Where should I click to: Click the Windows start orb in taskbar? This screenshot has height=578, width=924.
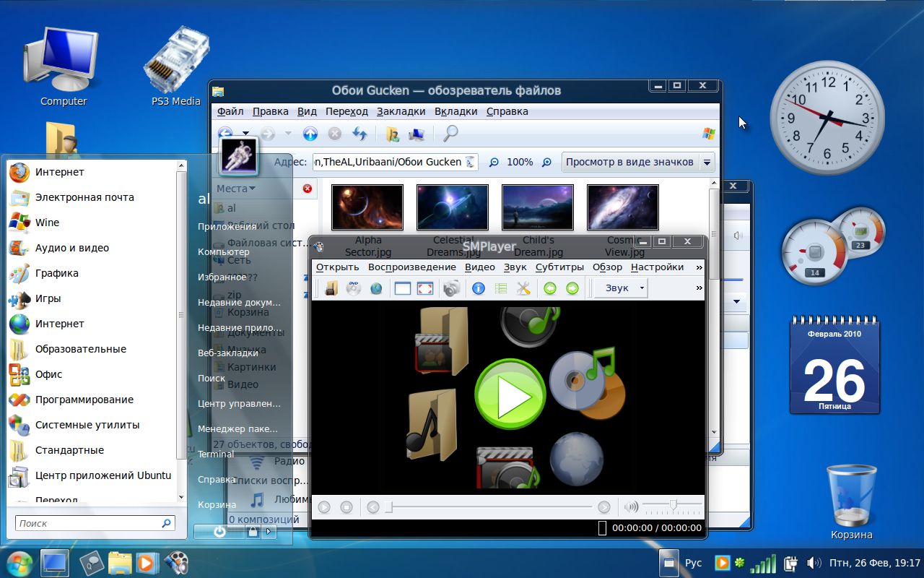click(x=19, y=562)
